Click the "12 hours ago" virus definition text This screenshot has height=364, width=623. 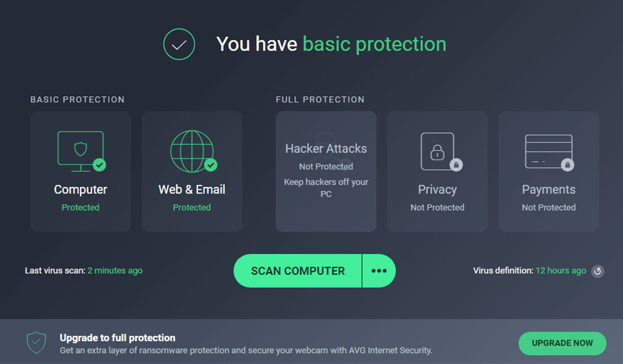click(x=561, y=271)
